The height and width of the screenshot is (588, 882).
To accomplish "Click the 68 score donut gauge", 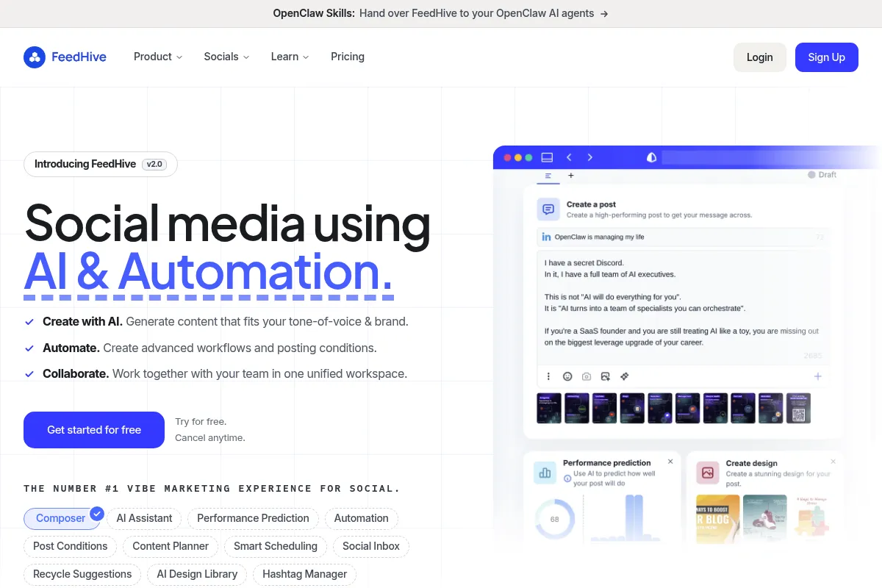I will click(x=554, y=519).
